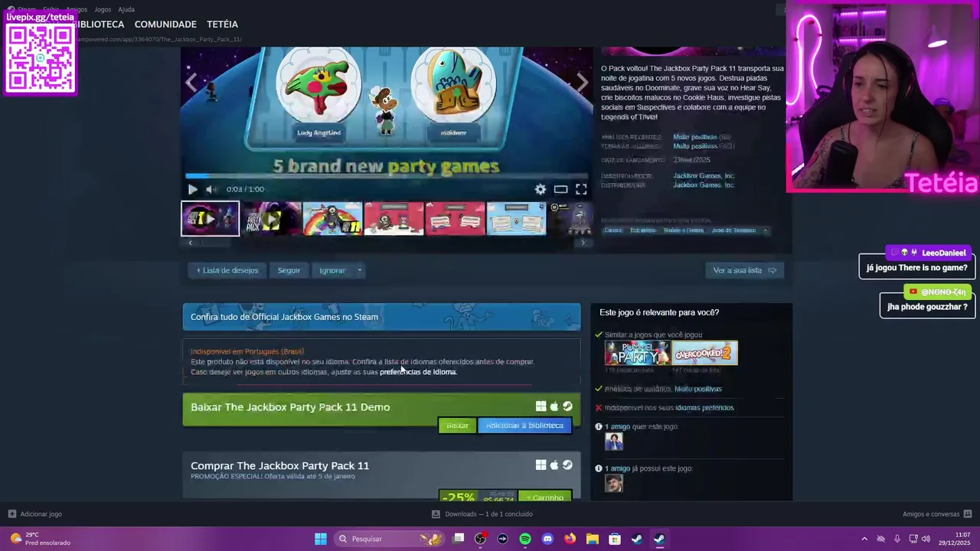This screenshot has width=980, height=551.
Task: Open avatar of friend who owns game
Action: point(614,484)
